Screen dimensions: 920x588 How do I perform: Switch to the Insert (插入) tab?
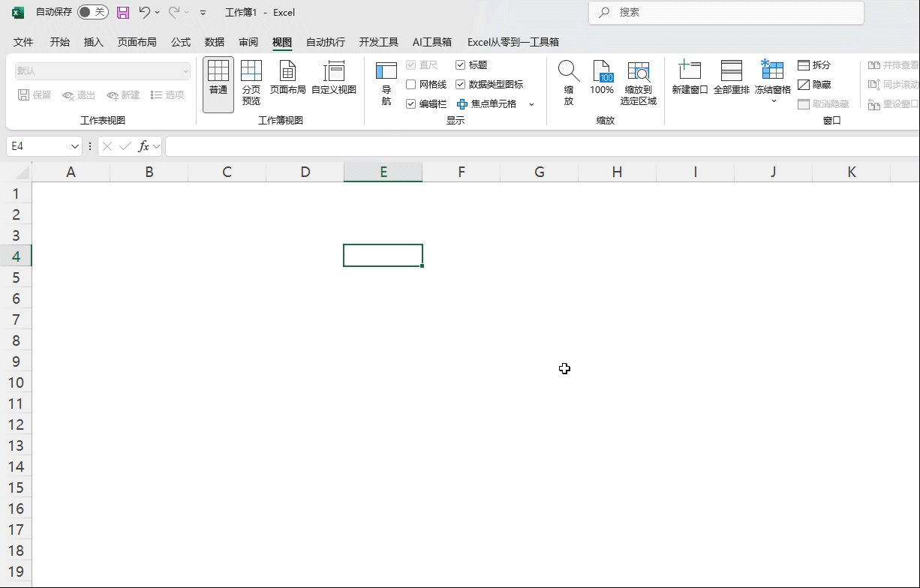(94, 42)
